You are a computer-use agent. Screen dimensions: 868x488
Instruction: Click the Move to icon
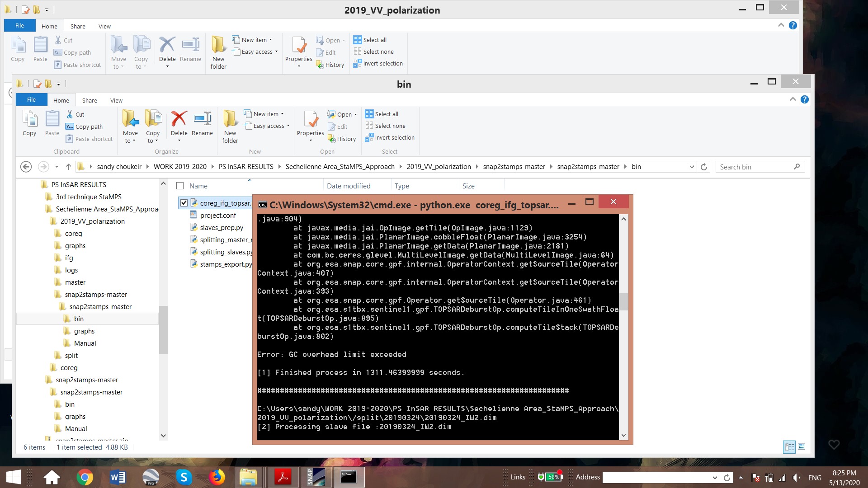coord(130,119)
